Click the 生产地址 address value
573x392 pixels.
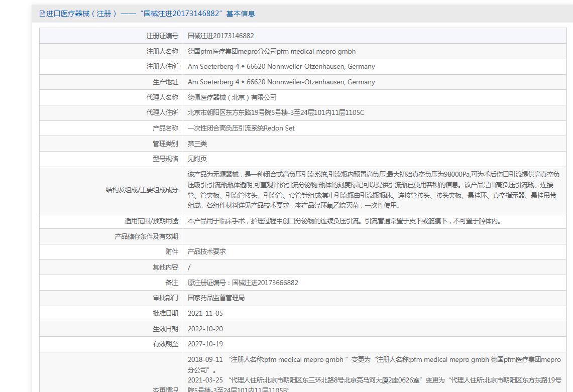(281, 82)
